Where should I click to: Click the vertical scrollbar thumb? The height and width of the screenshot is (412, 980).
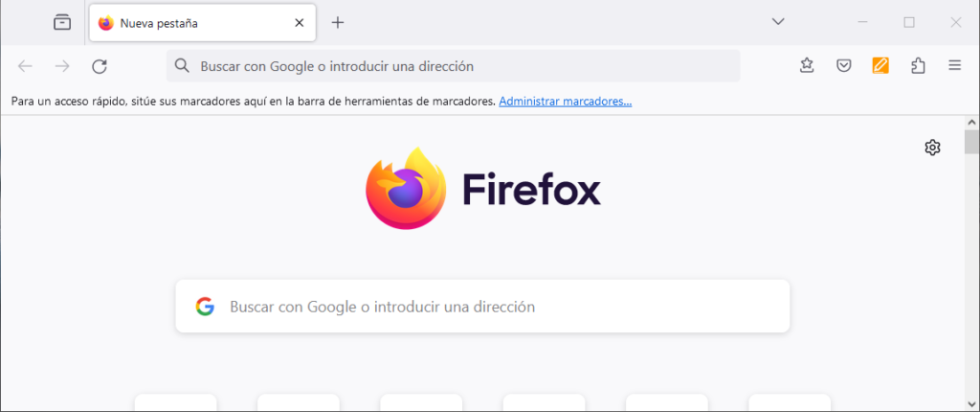pyautogui.click(x=971, y=142)
